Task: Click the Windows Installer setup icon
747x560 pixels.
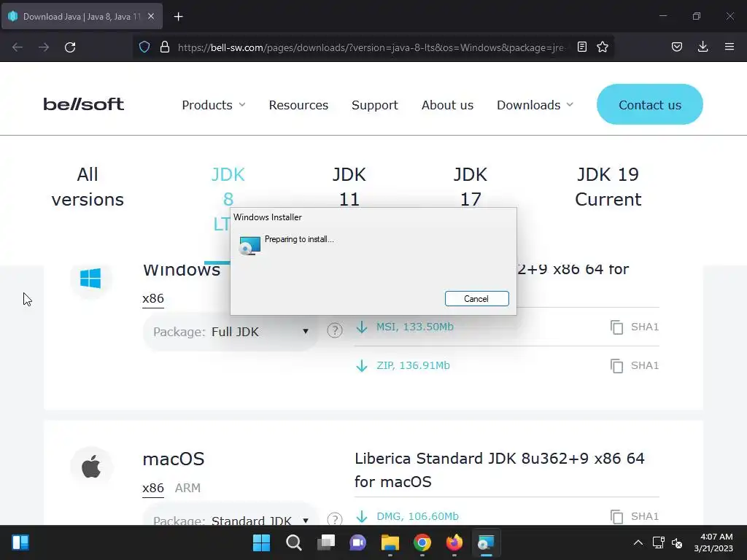Action: pos(249,245)
